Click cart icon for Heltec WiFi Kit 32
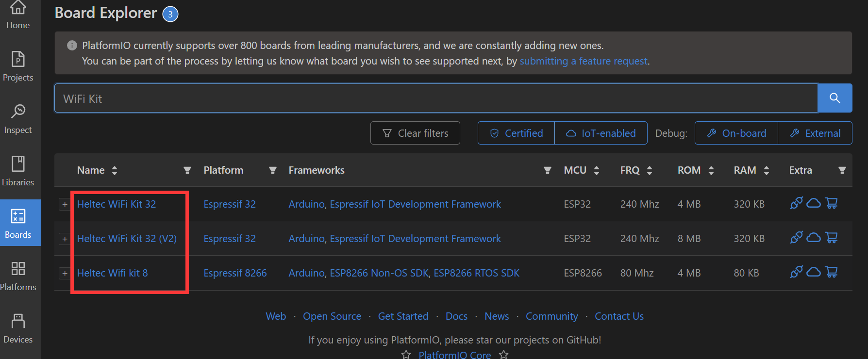 tap(832, 203)
